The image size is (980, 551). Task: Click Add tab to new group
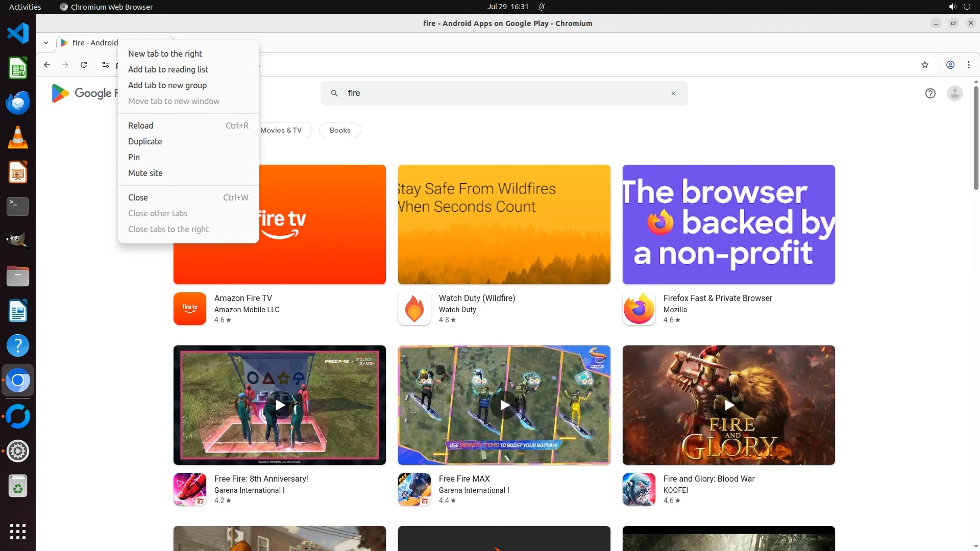(x=167, y=85)
